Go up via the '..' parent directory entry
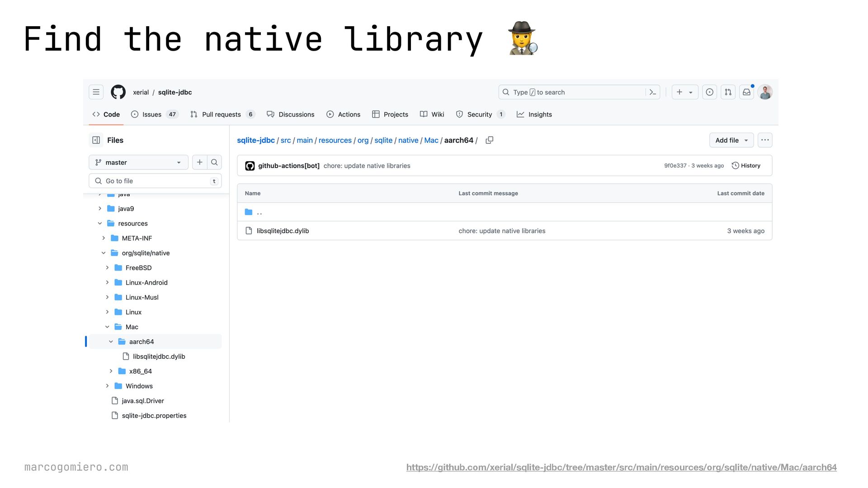Image resolution: width=868 pixels, height=488 pixels. (x=259, y=212)
